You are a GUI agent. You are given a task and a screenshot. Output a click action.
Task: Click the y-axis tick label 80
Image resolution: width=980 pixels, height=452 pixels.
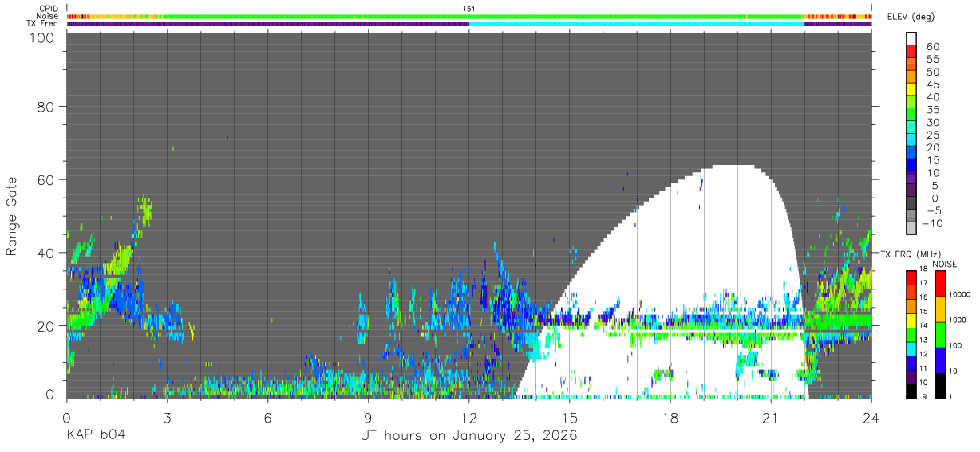click(x=45, y=106)
